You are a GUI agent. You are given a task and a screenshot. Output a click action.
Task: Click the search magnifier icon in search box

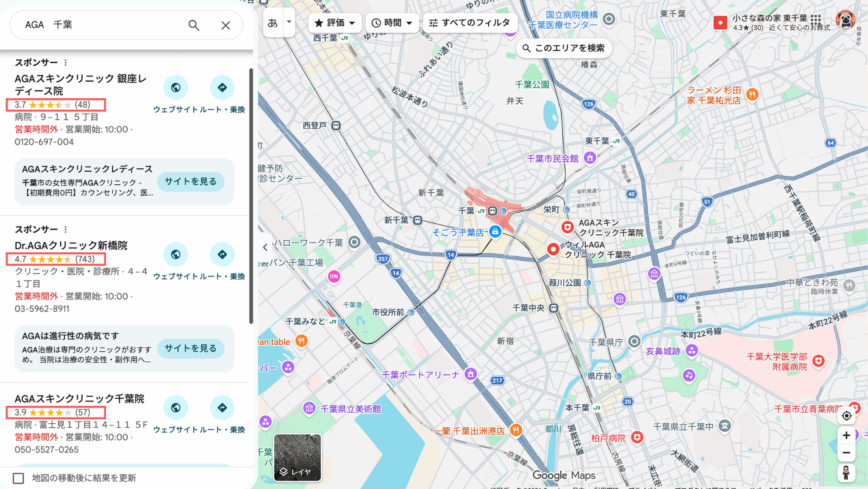(194, 25)
